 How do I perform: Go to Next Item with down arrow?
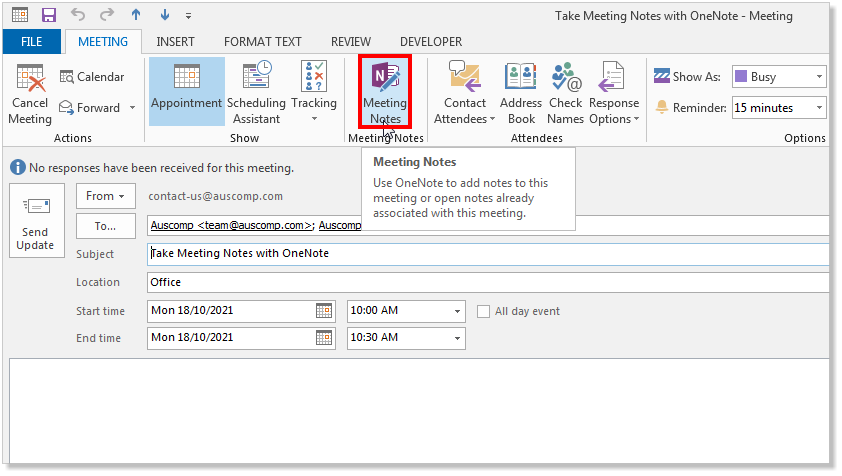click(165, 15)
